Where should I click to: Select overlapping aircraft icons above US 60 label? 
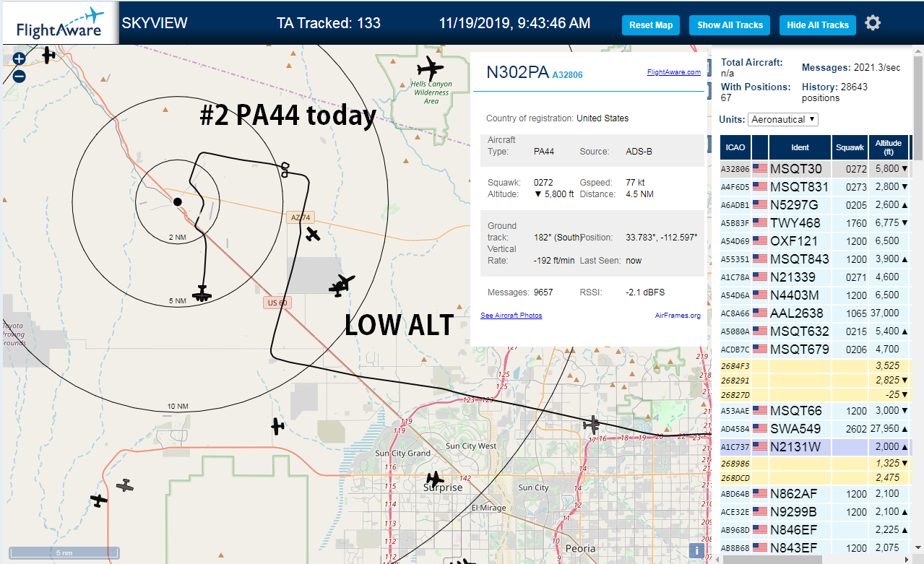341,285
